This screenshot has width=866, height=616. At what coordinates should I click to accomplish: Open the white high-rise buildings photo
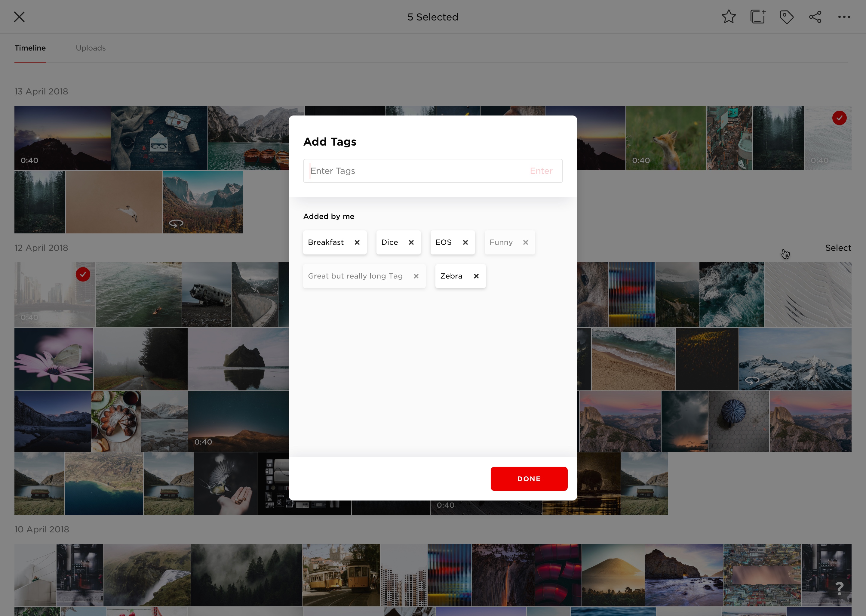[x=404, y=575]
